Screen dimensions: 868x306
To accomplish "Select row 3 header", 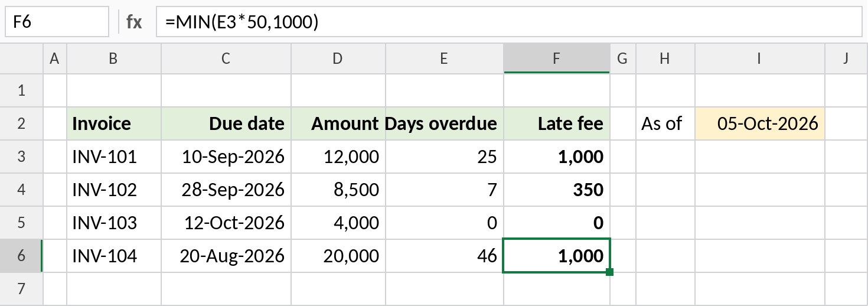I will coord(22,157).
